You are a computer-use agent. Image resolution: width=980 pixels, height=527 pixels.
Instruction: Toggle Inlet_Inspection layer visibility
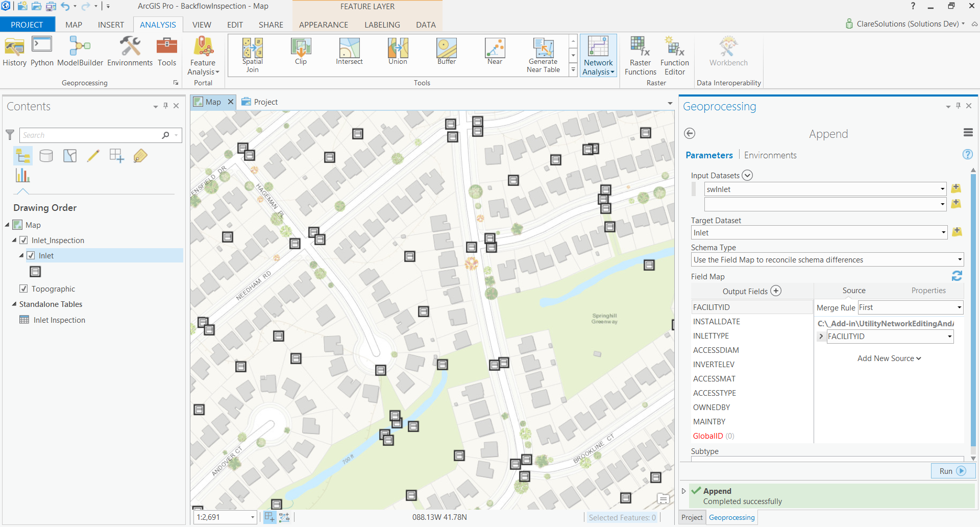pyautogui.click(x=23, y=240)
